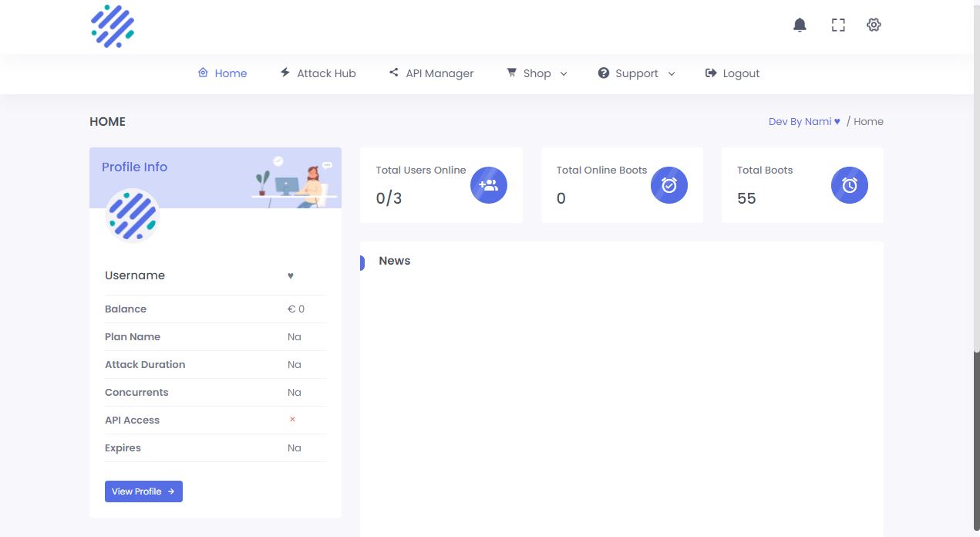
Task: Select API Manager in the navigation bar
Action: tap(431, 73)
